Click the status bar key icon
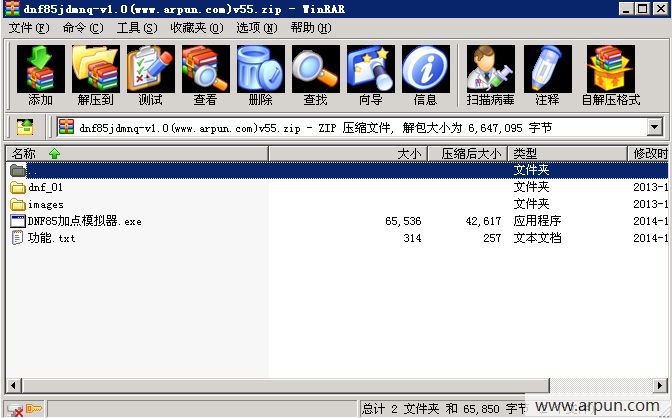Screen dimensions: 672x418 (34, 409)
